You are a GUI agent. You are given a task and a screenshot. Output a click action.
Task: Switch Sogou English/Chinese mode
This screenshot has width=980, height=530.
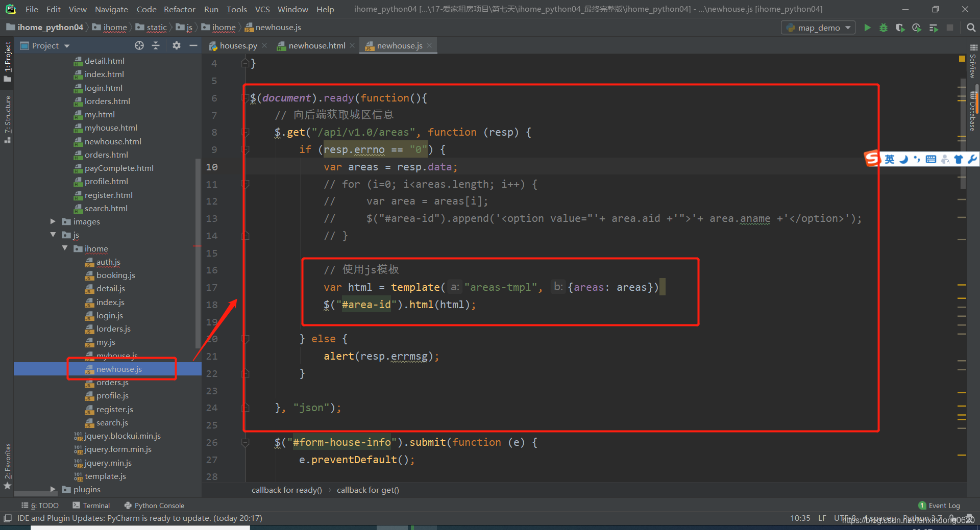[890, 159]
